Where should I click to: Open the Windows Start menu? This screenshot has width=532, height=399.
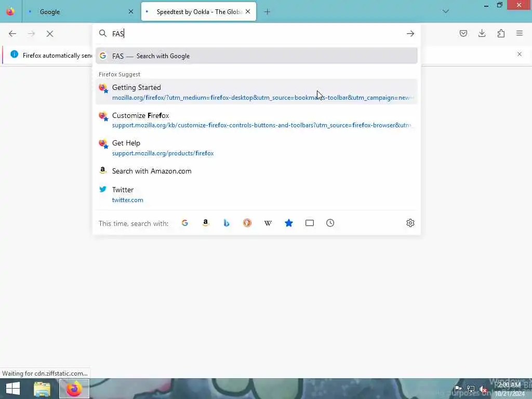tap(12, 389)
